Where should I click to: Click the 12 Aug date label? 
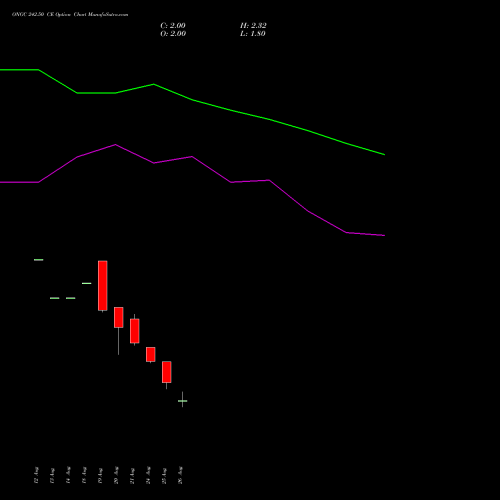click(36, 475)
